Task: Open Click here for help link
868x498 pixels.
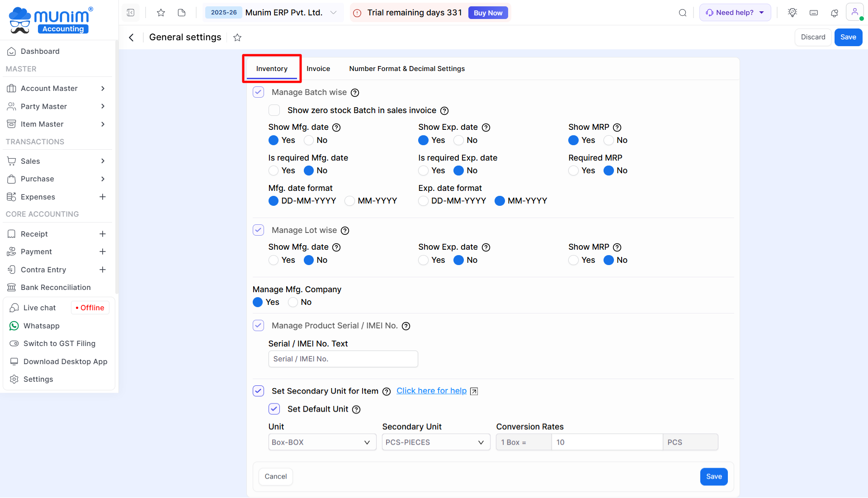Action: (x=431, y=391)
